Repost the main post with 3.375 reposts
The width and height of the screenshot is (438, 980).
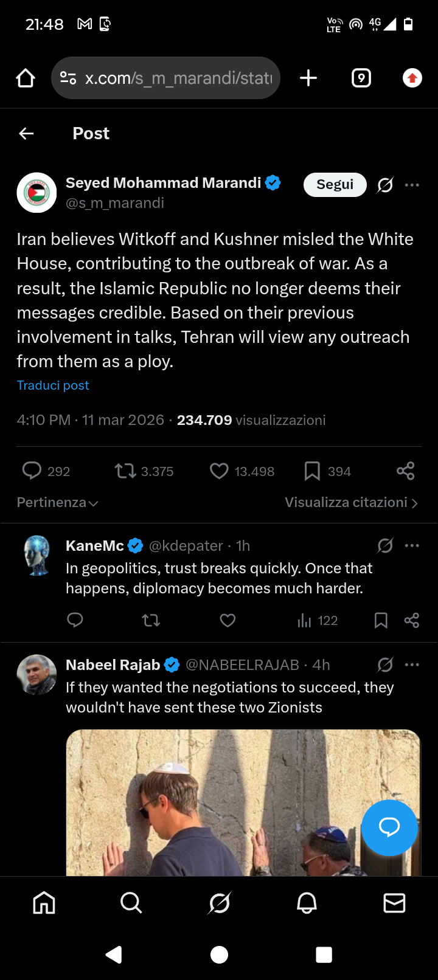tap(144, 471)
